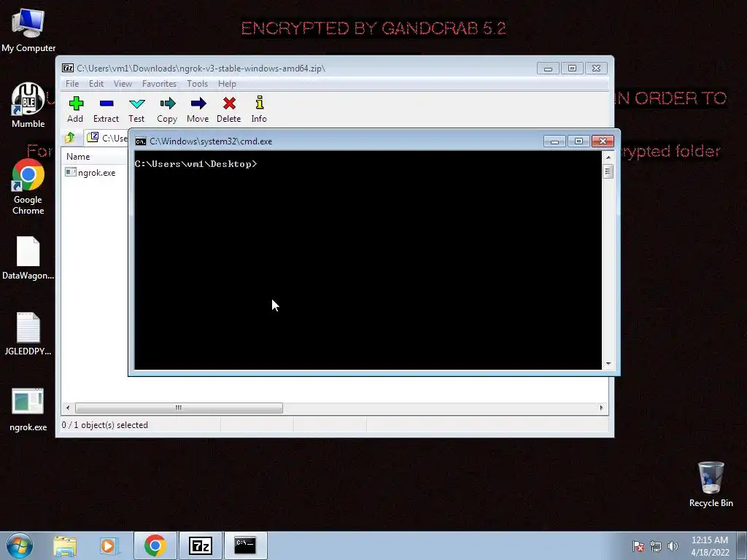Click the network tray icon
747x560 pixels.
[x=656, y=547]
